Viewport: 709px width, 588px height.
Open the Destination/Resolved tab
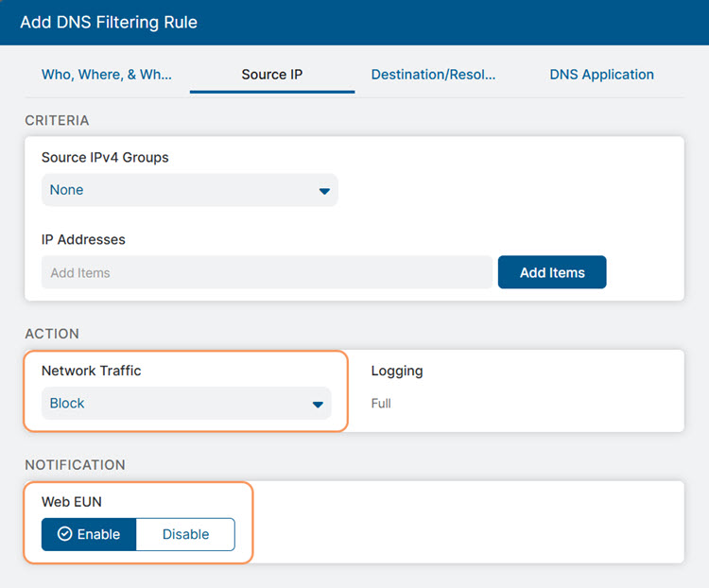pyautogui.click(x=433, y=75)
